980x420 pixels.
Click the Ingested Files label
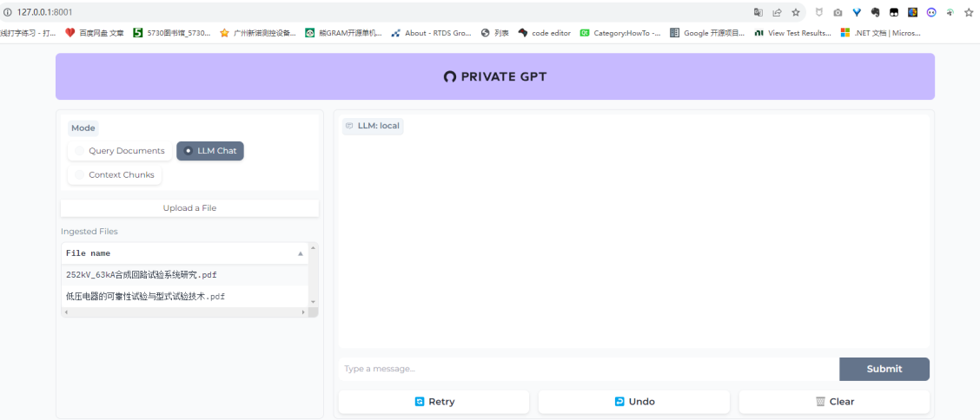89,232
